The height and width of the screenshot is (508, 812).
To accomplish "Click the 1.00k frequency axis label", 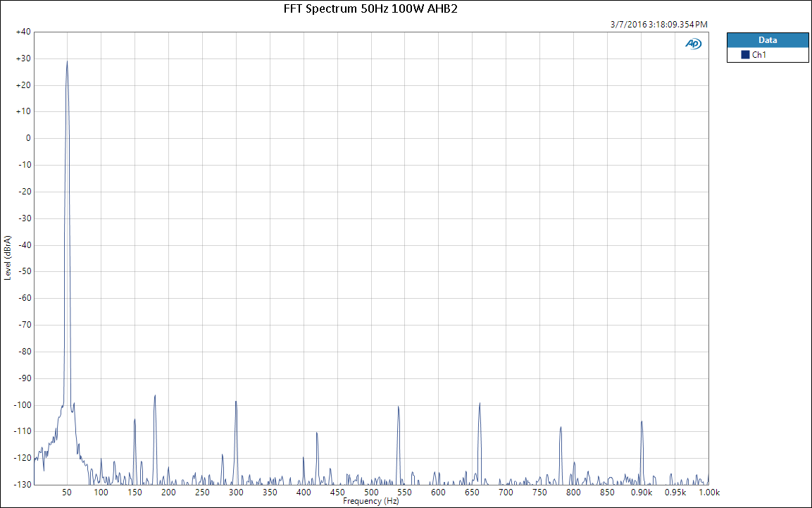I will [x=709, y=492].
